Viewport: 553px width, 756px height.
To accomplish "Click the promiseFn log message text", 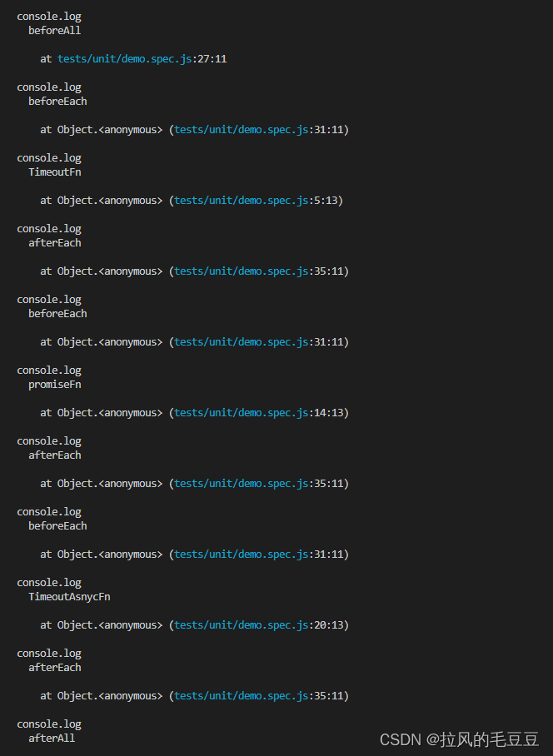I will pos(54,385).
